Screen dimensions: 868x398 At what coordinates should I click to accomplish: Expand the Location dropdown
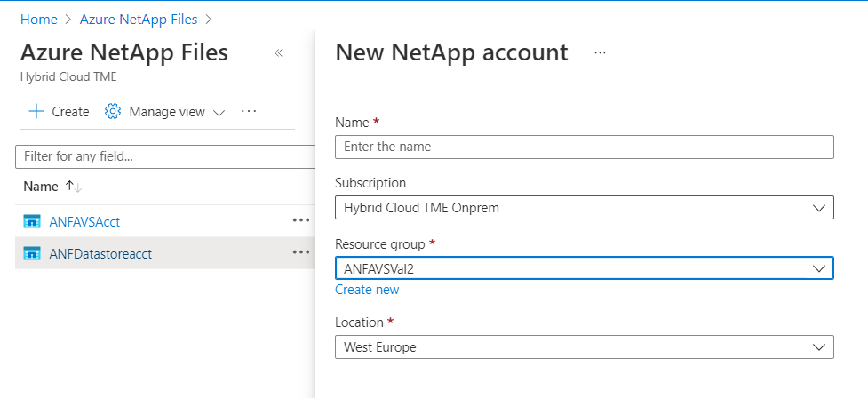[x=818, y=347]
